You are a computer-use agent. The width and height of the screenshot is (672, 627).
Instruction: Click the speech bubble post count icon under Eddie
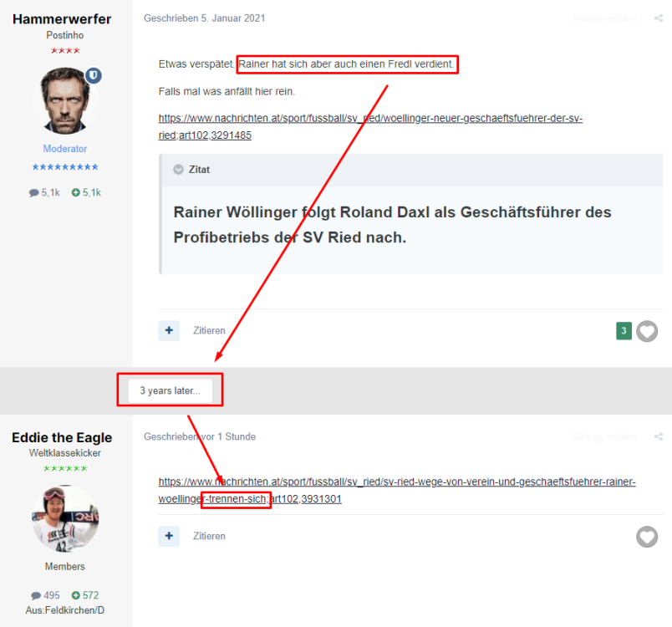[34, 595]
